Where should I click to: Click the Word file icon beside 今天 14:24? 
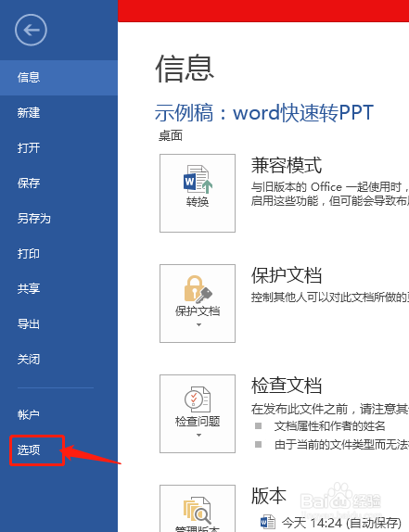pos(267,522)
